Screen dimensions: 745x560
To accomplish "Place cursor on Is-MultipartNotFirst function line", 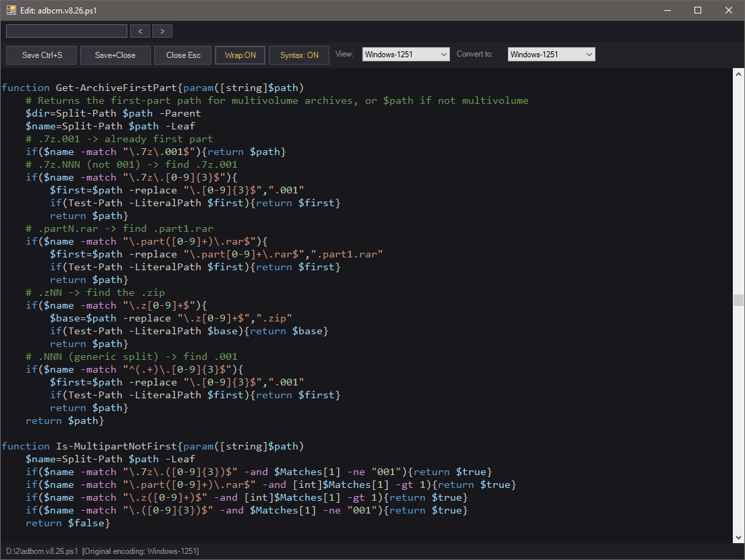I will (x=152, y=446).
